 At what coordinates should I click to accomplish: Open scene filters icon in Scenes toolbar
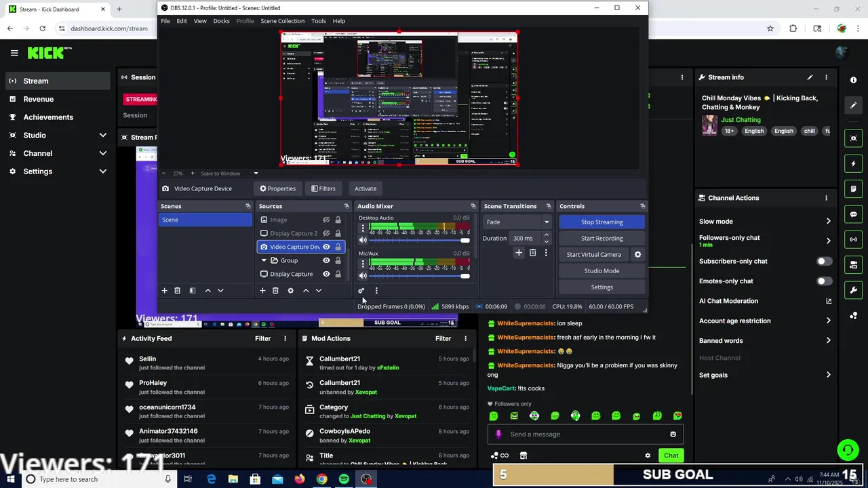point(193,290)
